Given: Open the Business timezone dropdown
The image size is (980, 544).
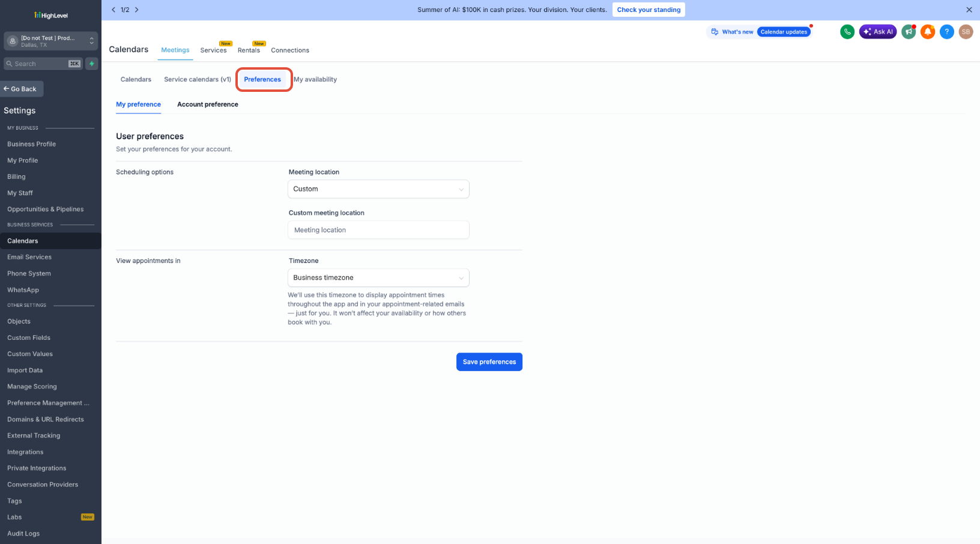Looking at the screenshot, I should pos(378,278).
